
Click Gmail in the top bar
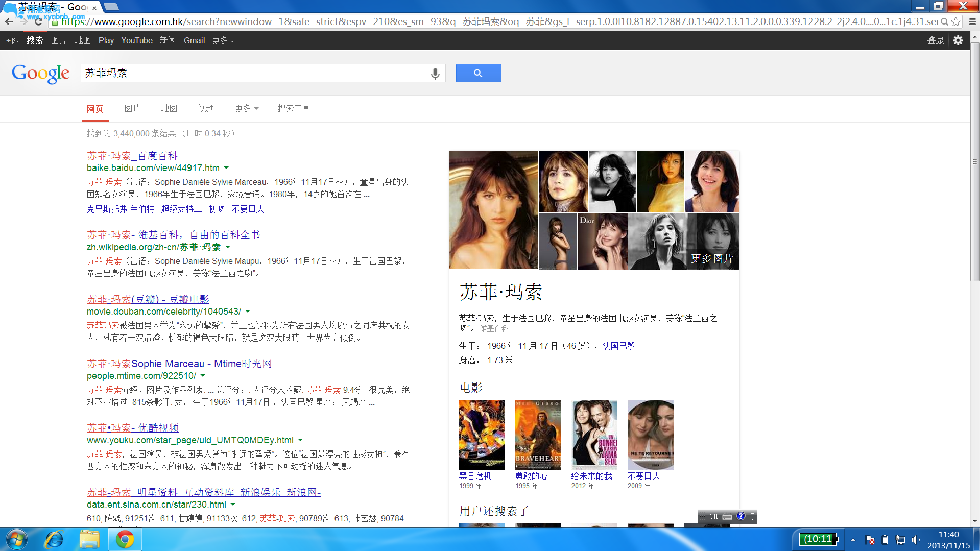tap(194, 40)
